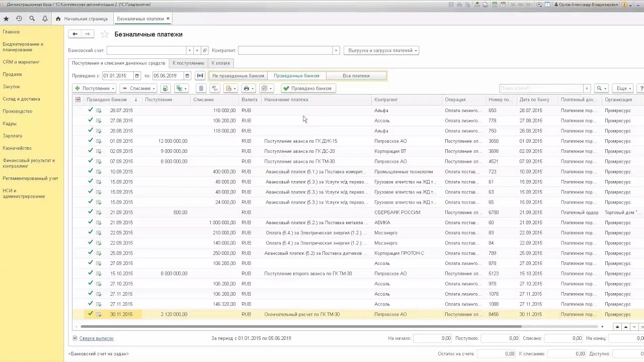This screenshot has width=644, height=362.
Task: Select the Не проведенные банком filter
Action: click(x=238, y=75)
